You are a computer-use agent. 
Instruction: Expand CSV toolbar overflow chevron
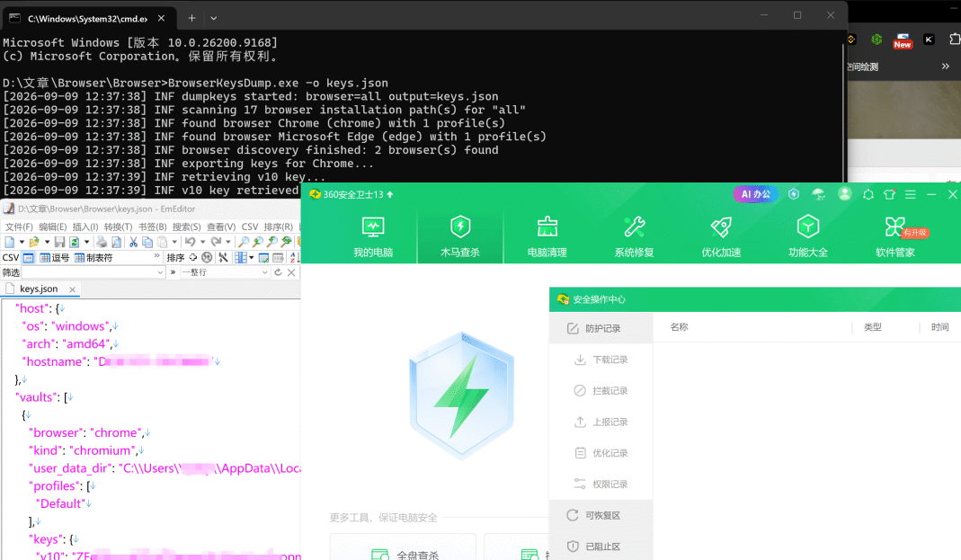[157, 256]
